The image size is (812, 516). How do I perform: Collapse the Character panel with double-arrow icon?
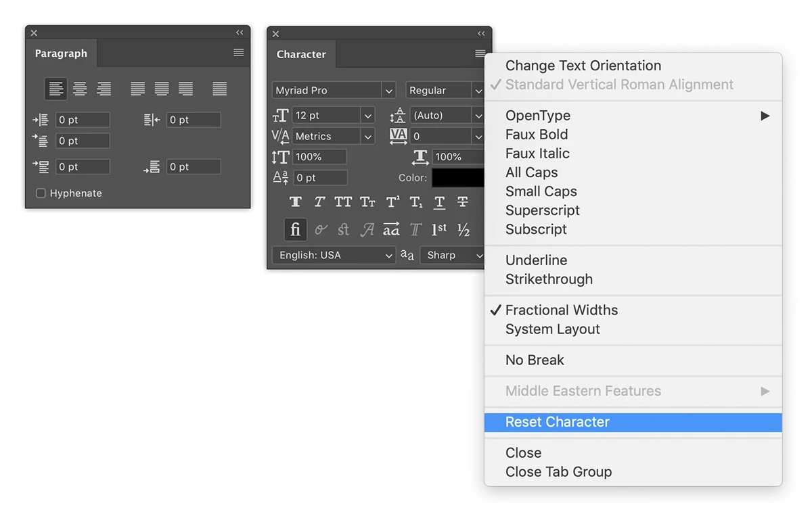coord(481,33)
